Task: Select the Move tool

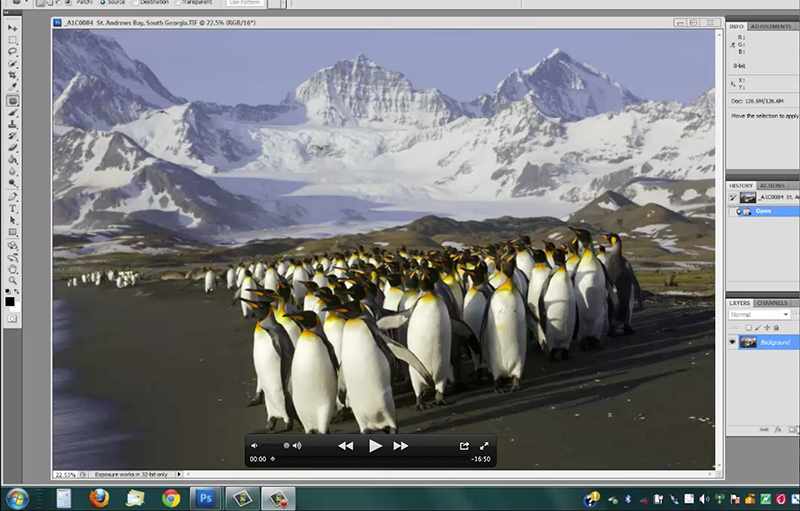Action: coord(13,28)
